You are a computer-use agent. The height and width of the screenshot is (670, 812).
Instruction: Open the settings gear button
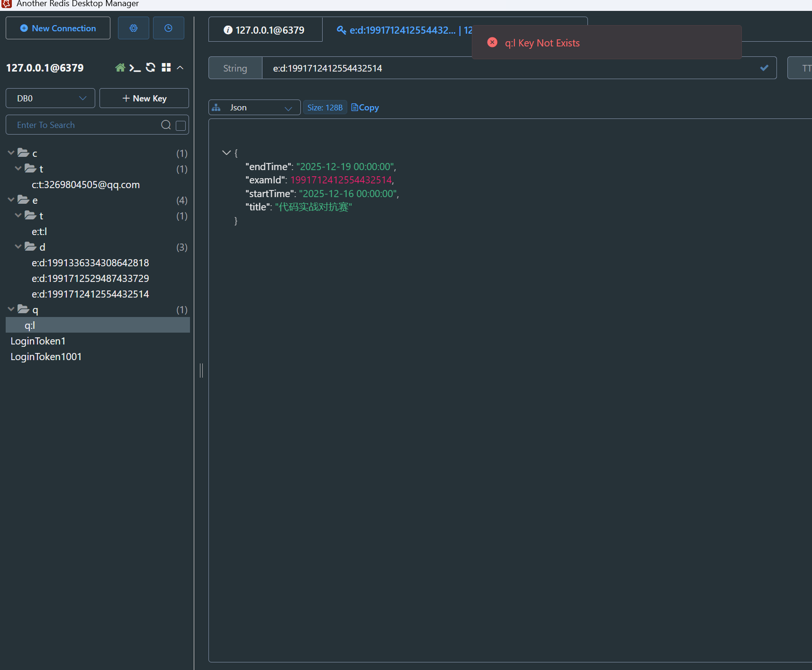point(134,28)
